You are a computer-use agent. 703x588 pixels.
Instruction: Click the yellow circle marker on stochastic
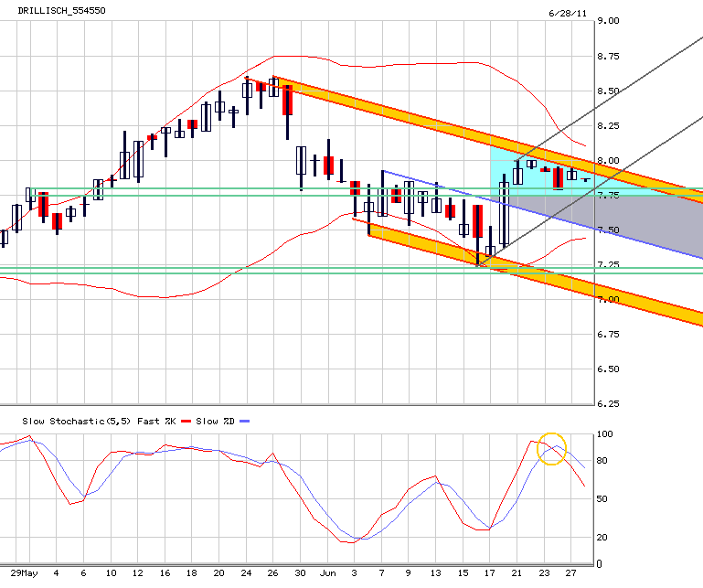pos(552,449)
